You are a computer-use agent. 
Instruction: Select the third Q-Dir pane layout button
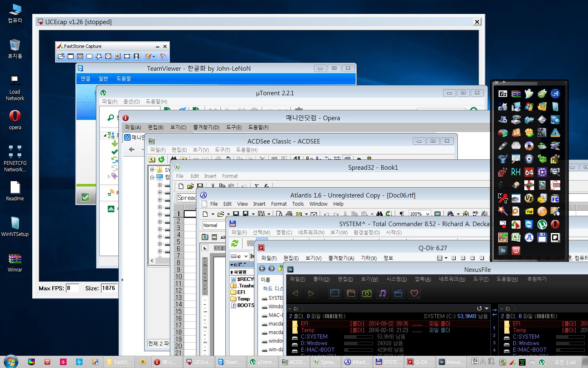pos(472,258)
